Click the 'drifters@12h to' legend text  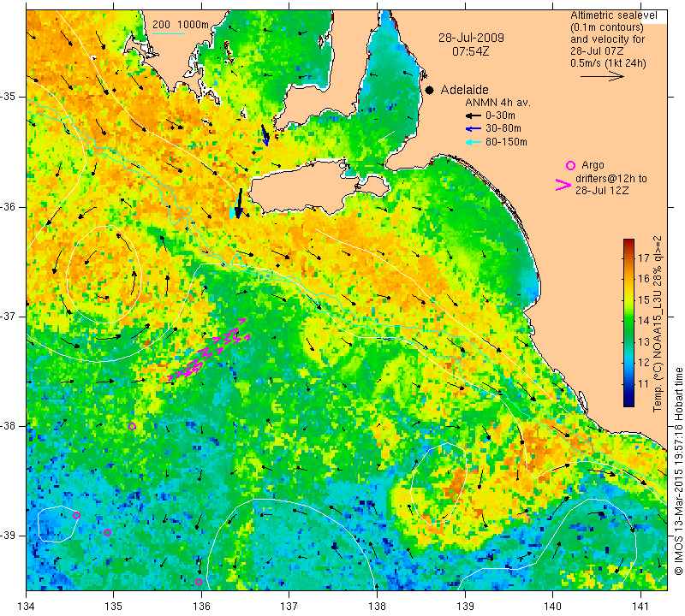tap(611, 179)
